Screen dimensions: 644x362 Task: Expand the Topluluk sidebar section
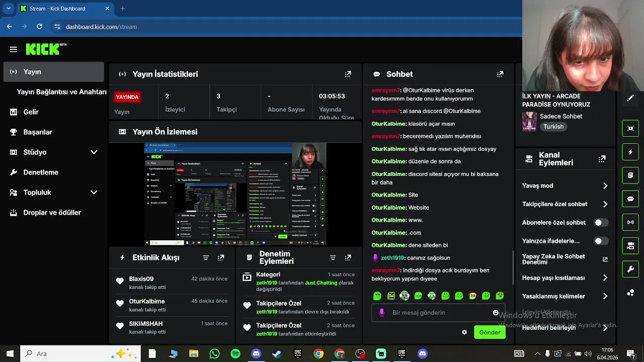click(94, 193)
